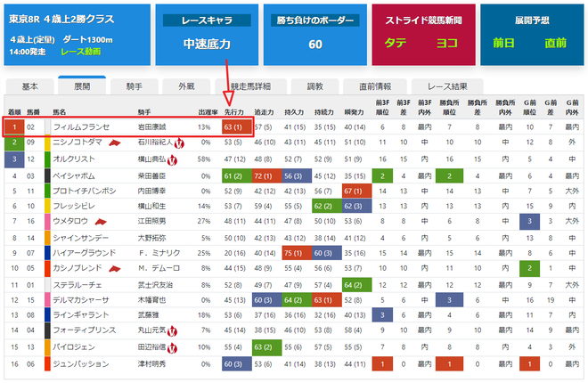
Task: Click the red horse icon beside ウメタロウ
Action: point(101,222)
